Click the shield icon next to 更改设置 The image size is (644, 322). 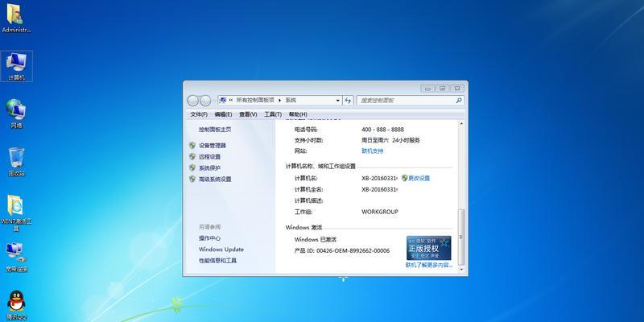click(405, 178)
